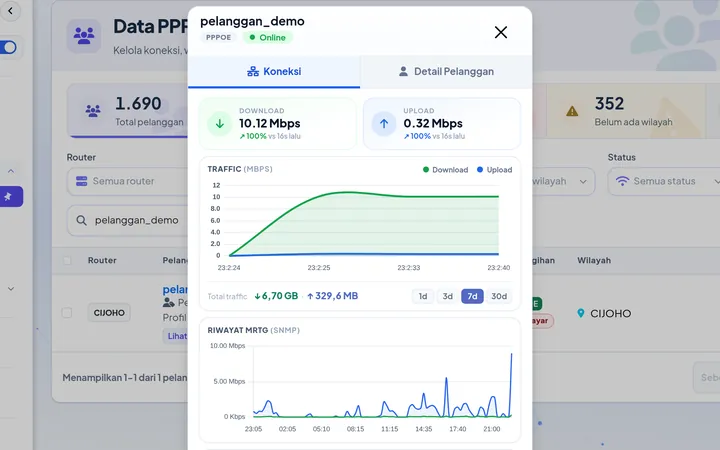Click the green download arrow icon

[x=219, y=124]
